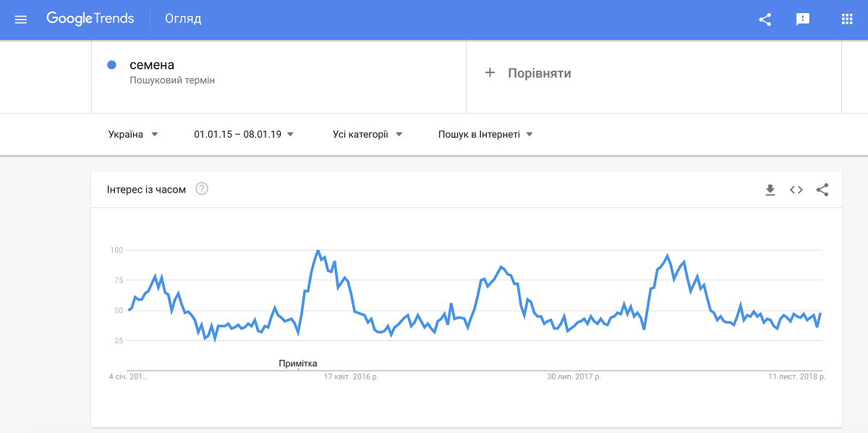Click the help icon beside Інтерес із часом

click(200, 188)
